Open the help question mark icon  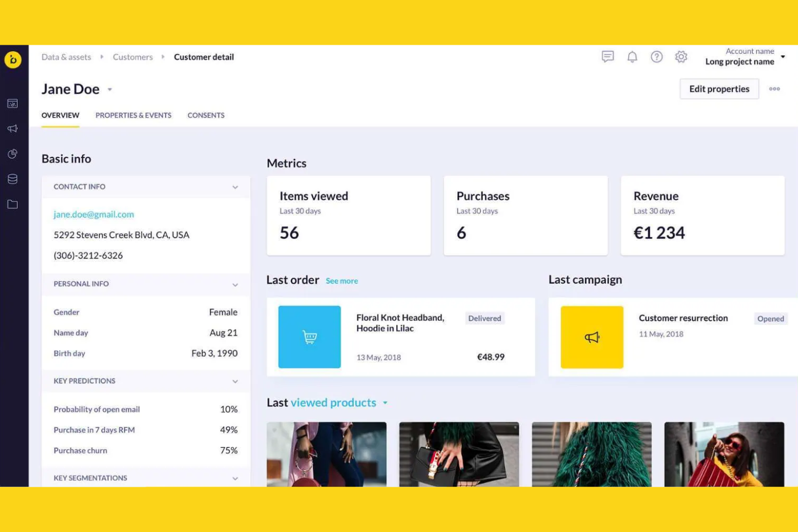coord(657,57)
